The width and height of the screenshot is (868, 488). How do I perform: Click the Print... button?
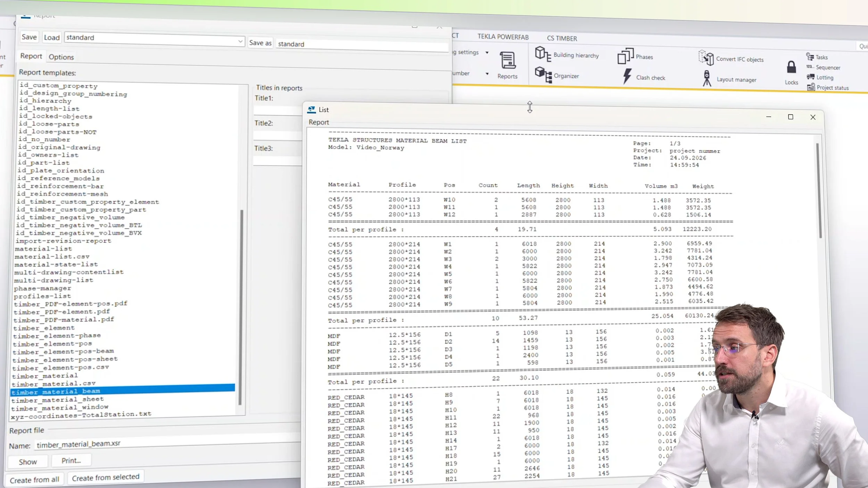[x=71, y=461]
